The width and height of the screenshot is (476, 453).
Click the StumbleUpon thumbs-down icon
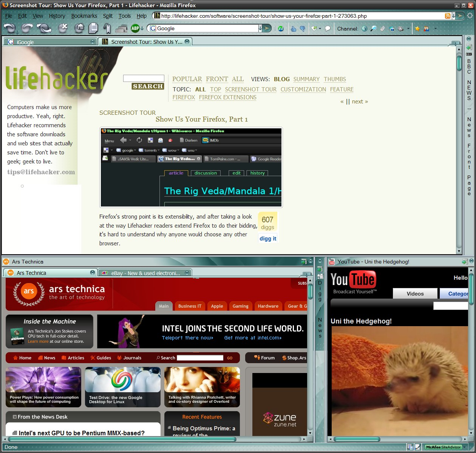(302, 28)
